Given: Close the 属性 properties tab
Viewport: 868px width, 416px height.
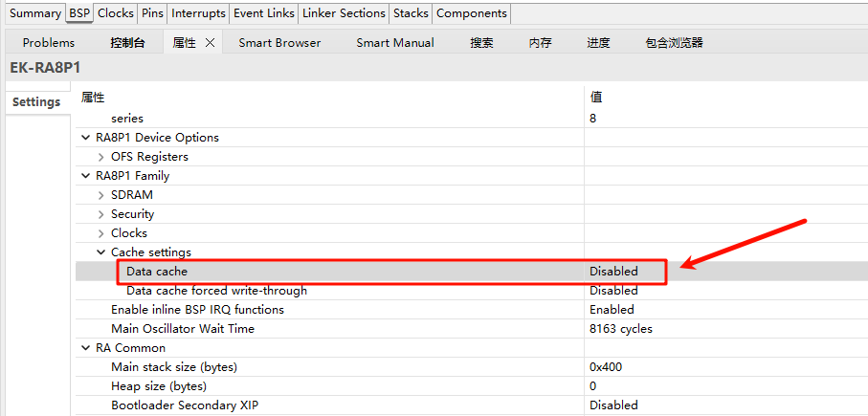Looking at the screenshot, I should (x=210, y=42).
